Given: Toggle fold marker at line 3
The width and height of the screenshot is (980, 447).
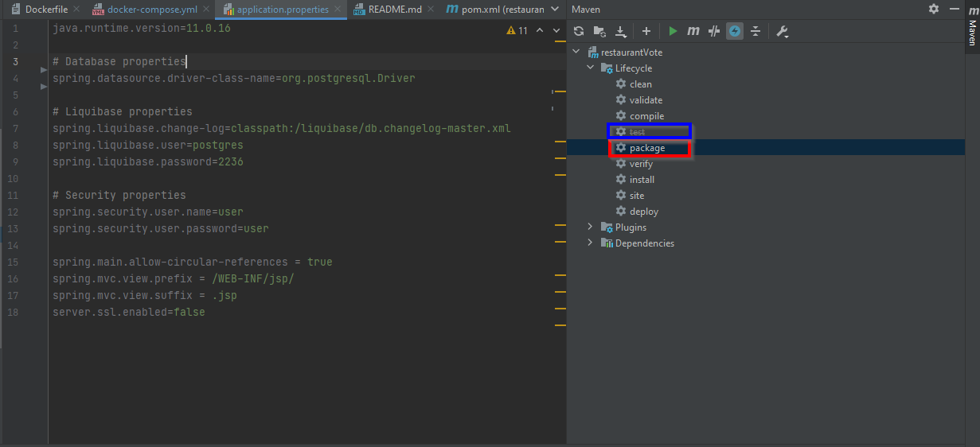Looking at the screenshot, I should 44,70.
